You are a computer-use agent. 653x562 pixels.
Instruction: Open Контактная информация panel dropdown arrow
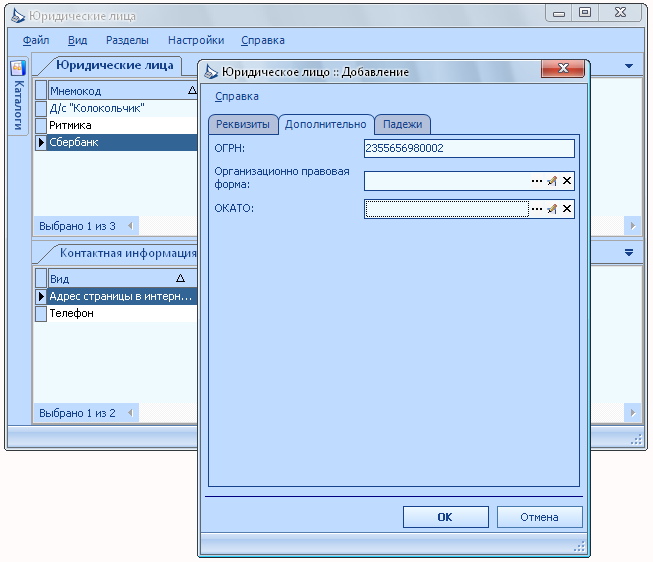point(629,252)
